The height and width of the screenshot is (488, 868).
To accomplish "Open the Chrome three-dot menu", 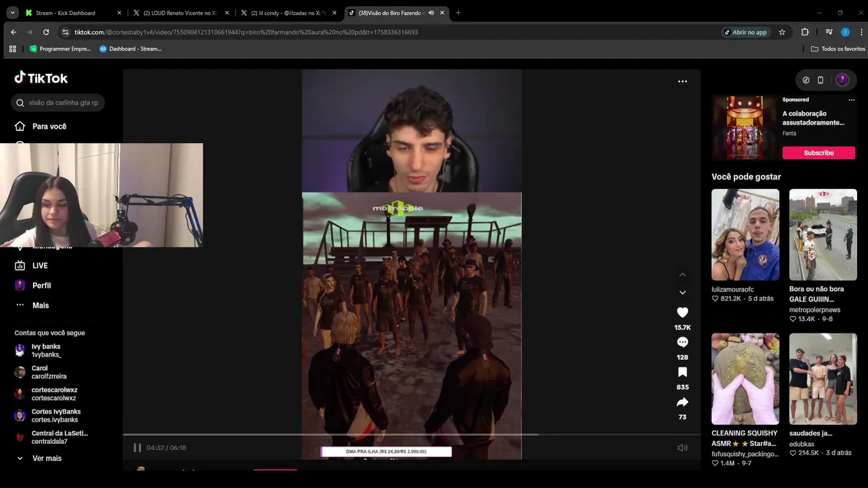I will [x=861, y=32].
